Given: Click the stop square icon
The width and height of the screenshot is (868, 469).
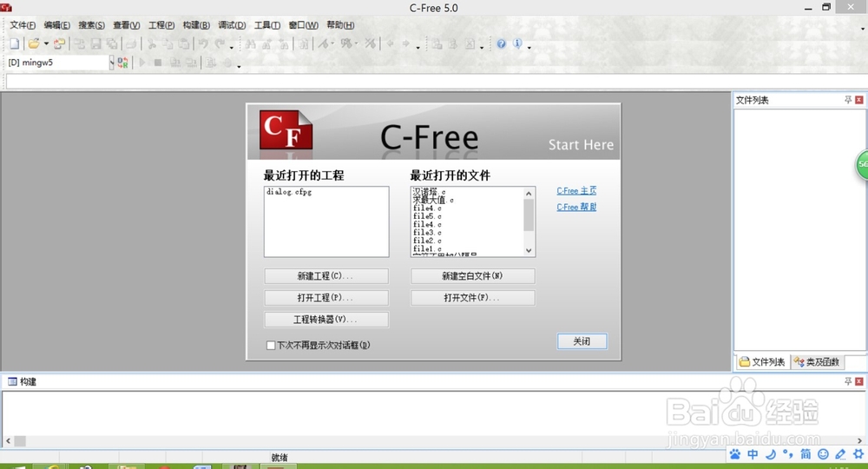Looking at the screenshot, I should click(x=158, y=63).
